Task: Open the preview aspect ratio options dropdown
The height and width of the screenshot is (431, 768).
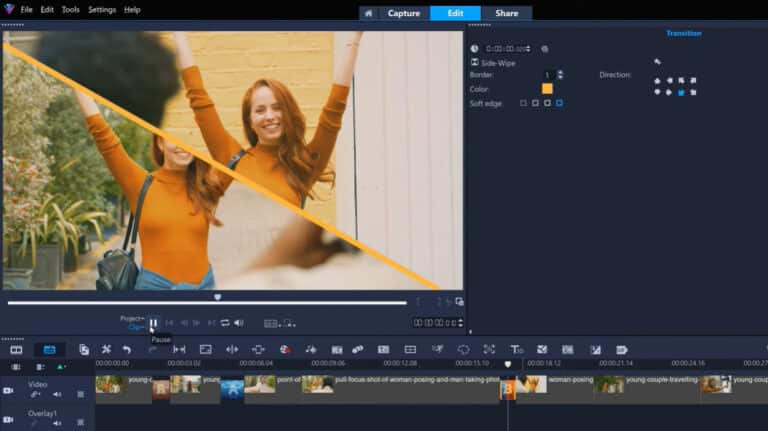Action: tap(272, 324)
